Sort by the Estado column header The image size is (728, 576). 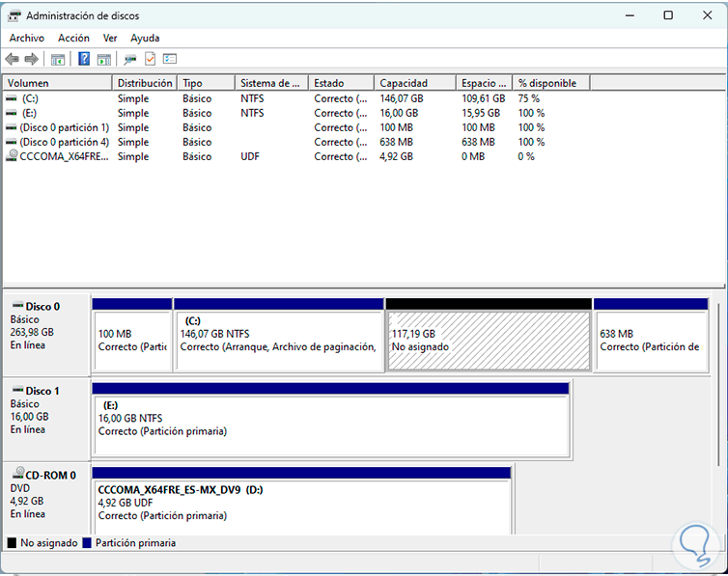pos(341,83)
